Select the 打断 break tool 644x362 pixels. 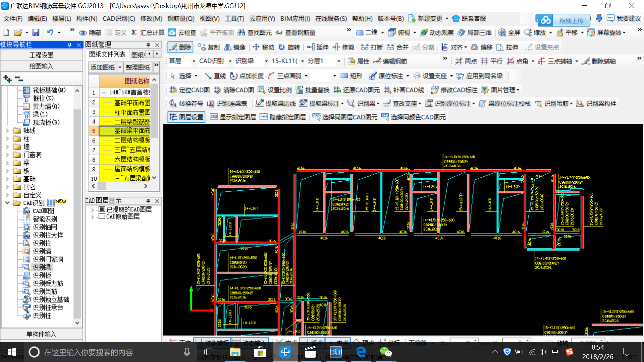click(372, 47)
